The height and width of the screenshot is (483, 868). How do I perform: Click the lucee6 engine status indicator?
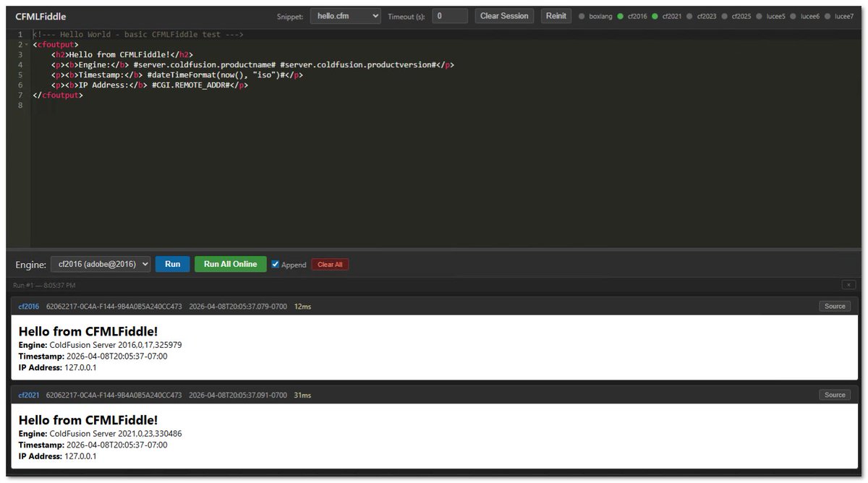click(x=805, y=16)
